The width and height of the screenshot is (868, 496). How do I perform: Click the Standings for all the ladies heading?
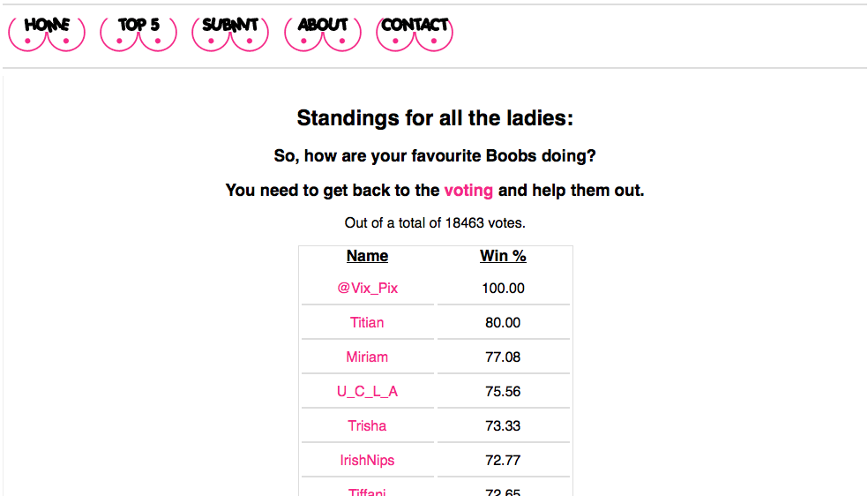point(435,118)
